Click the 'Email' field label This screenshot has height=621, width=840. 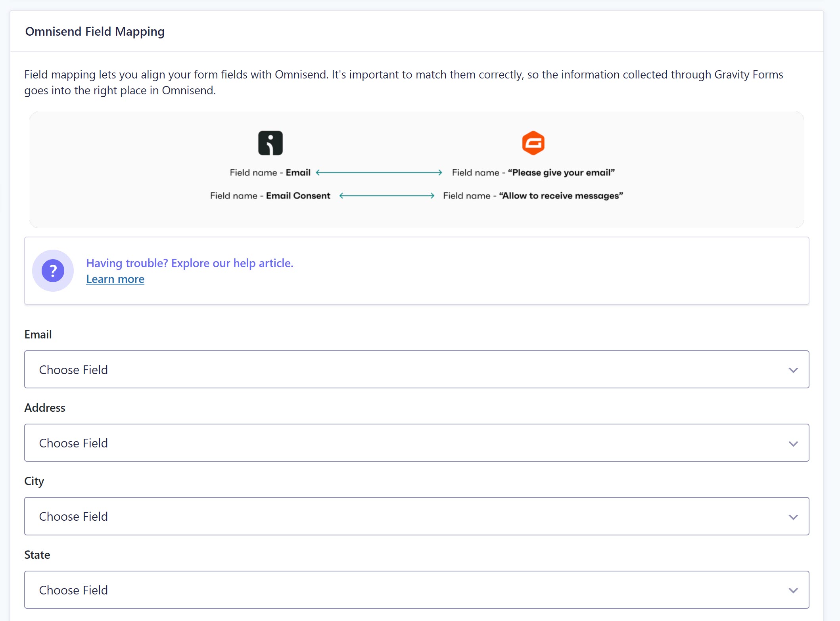point(38,334)
